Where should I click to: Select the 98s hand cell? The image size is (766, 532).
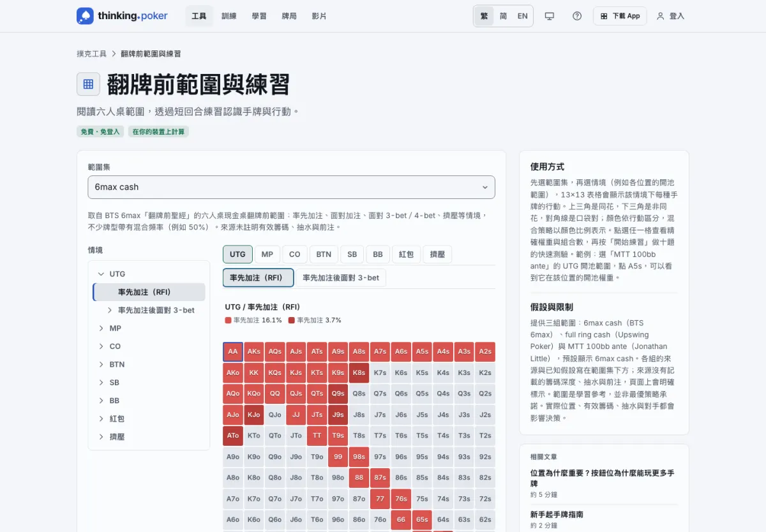click(359, 457)
